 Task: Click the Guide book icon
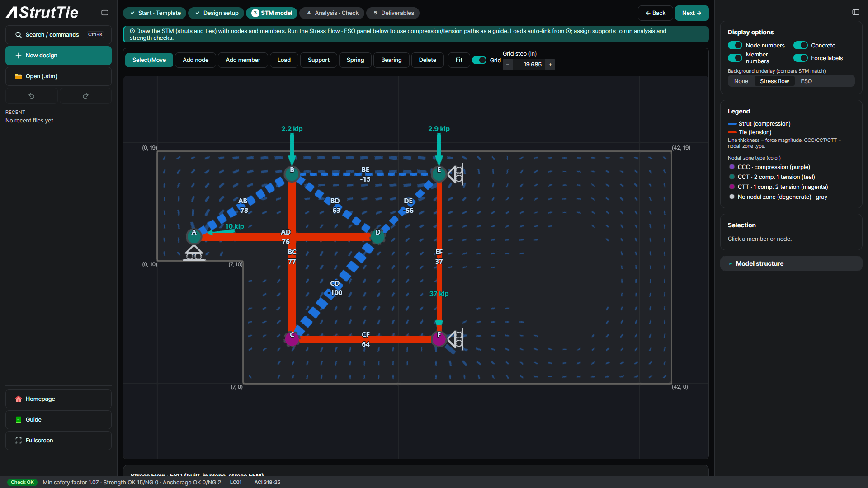[19, 420]
